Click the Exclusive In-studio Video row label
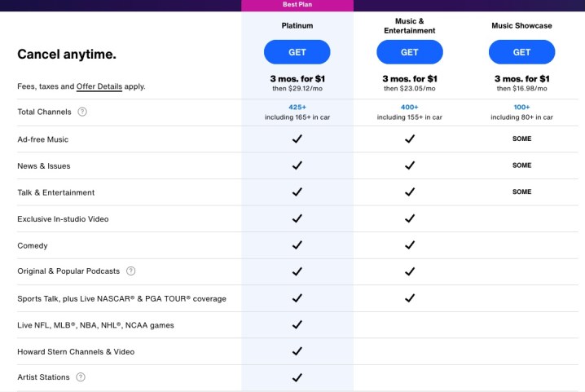This screenshot has height=392, width=585. point(63,219)
